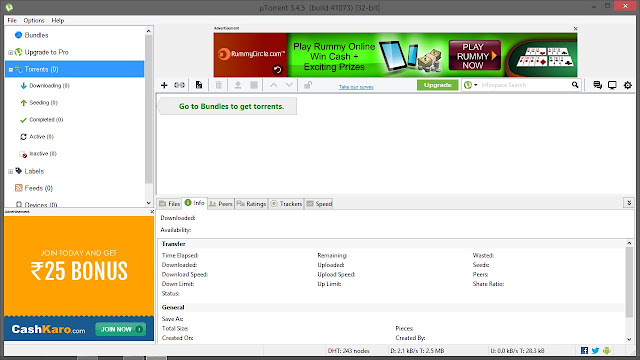Click the Twitter icon in status bar
640x360 pixels.
tap(596, 351)
